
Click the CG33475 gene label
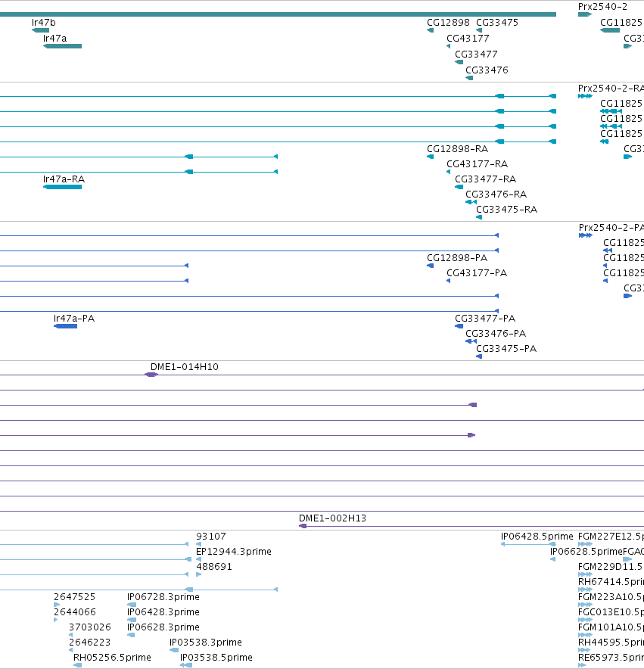[x=497, y=23]
